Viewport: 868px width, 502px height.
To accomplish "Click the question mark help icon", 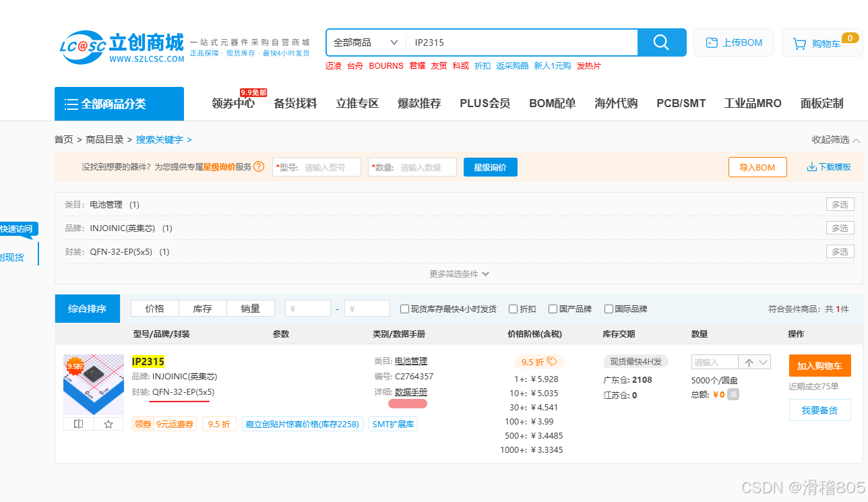I will coord(259,167).
